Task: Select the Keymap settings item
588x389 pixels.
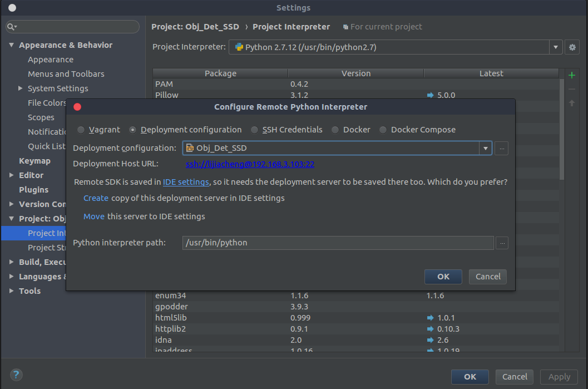Action: pos(34,161)
